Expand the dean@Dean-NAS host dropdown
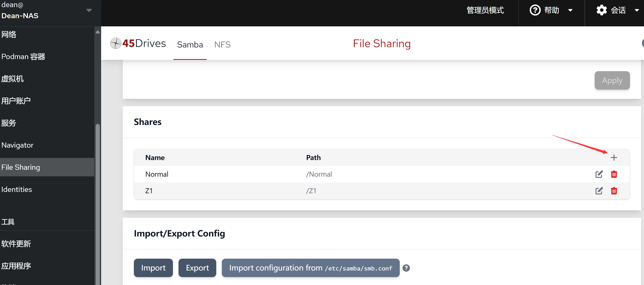The image size is (644, 285). pyautogui.click(x=89, y=10)
